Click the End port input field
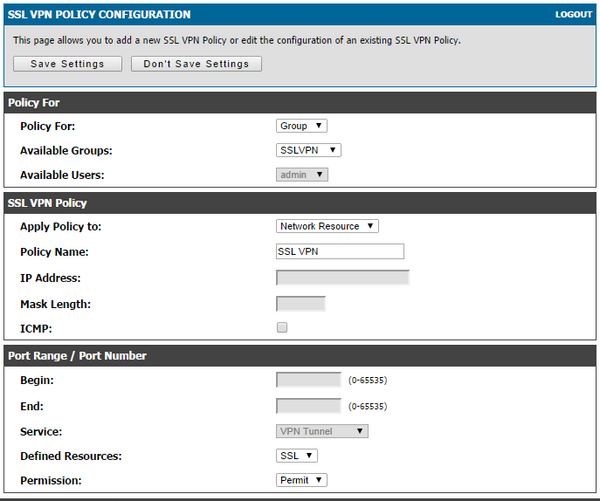 [x=308, y=406]
